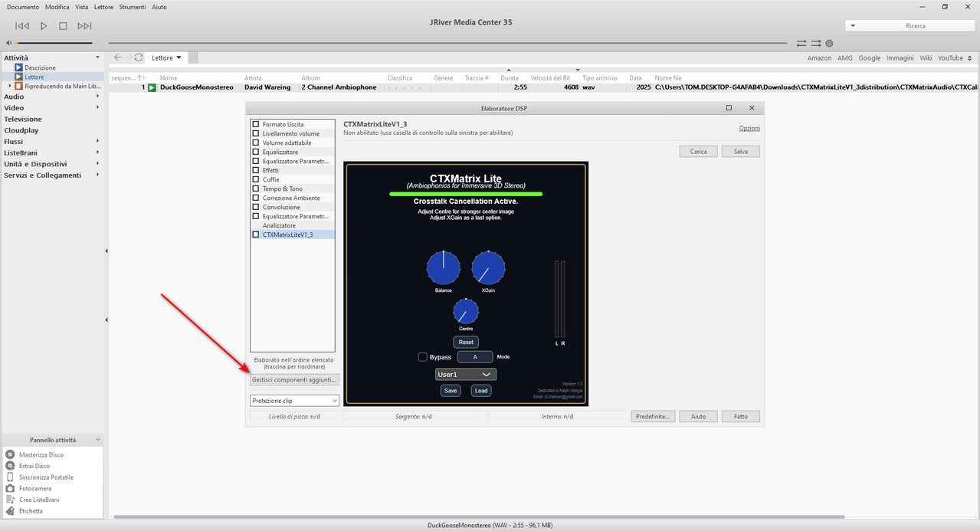
Task: Open the Protezione clip dropdown
Action: click(x=294, y=401)
